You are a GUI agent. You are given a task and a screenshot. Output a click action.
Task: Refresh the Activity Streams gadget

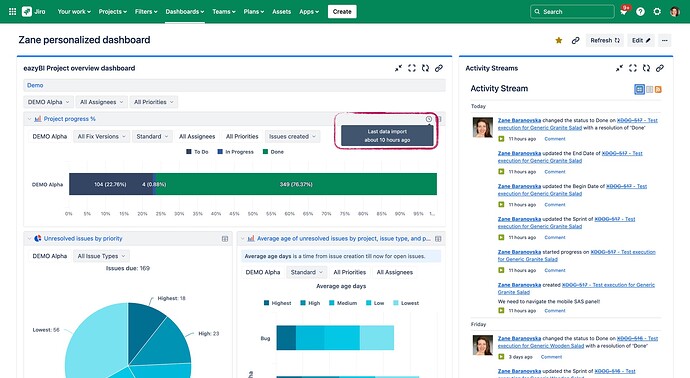(x=646, y=68)
